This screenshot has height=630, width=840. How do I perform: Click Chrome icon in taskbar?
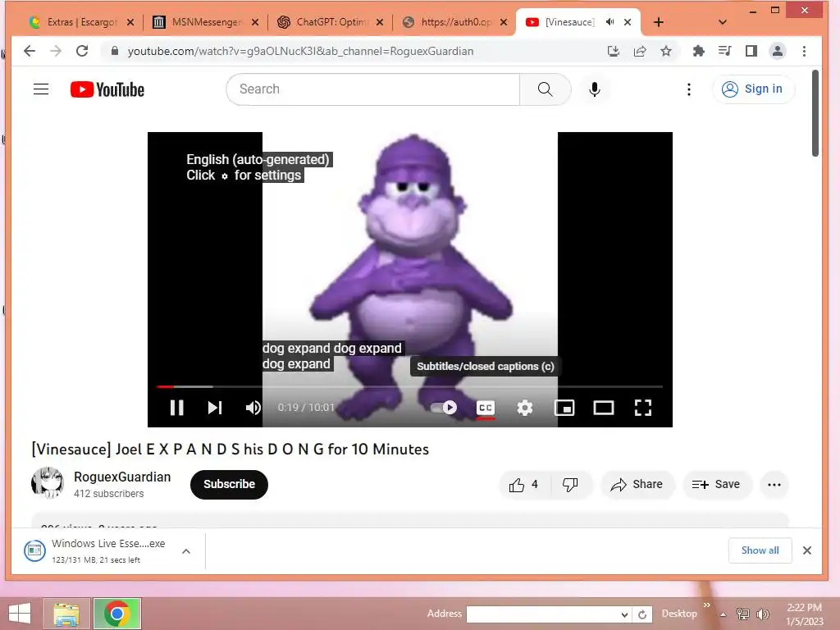point(117,614)
